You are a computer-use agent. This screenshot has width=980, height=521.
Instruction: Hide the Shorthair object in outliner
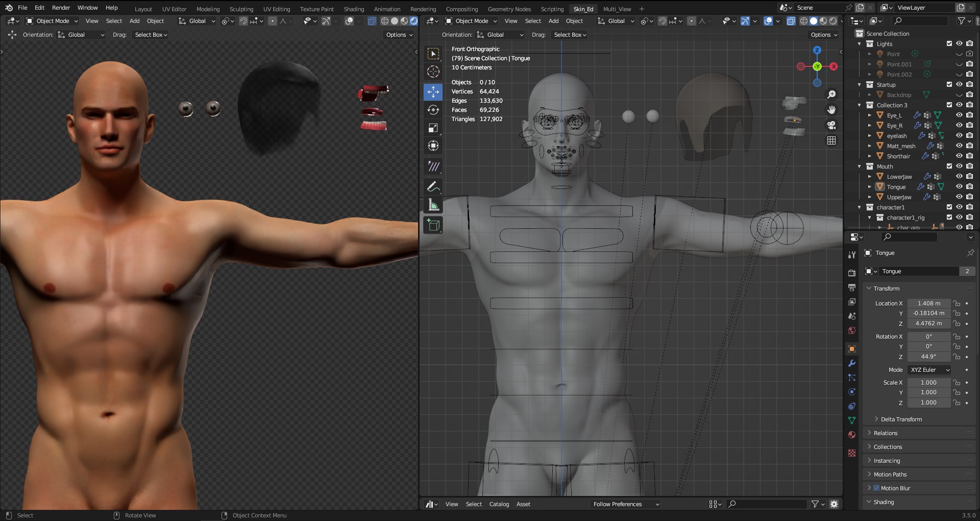click(959, 156)
